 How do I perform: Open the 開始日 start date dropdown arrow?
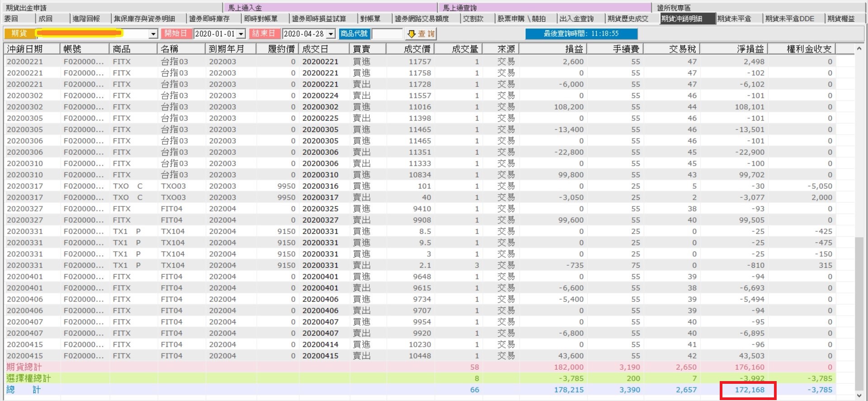tap(241, 34)
